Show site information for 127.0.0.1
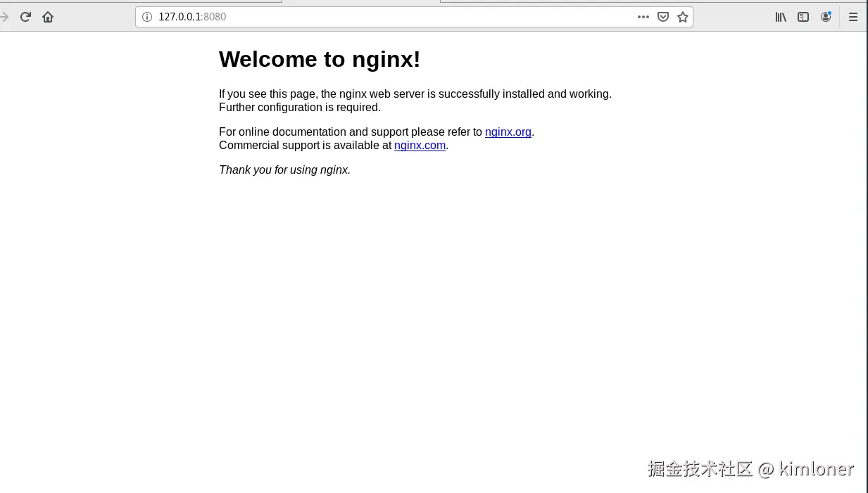The image size is (868, 493). (147, 17)
